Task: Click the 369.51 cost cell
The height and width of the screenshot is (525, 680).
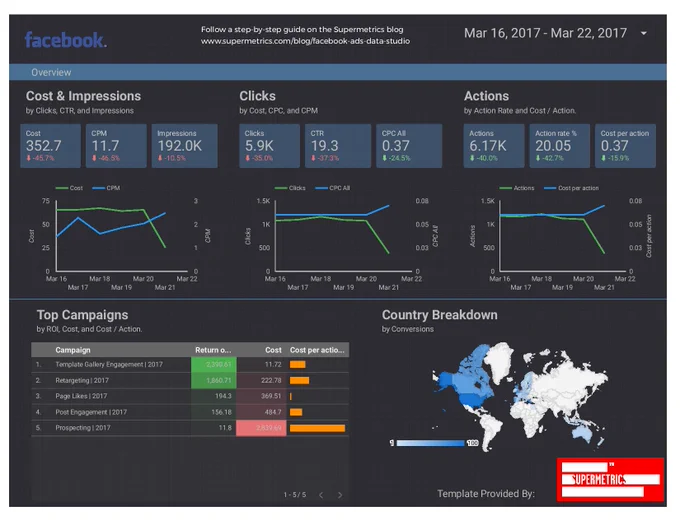Action: (x=261, y=396)
